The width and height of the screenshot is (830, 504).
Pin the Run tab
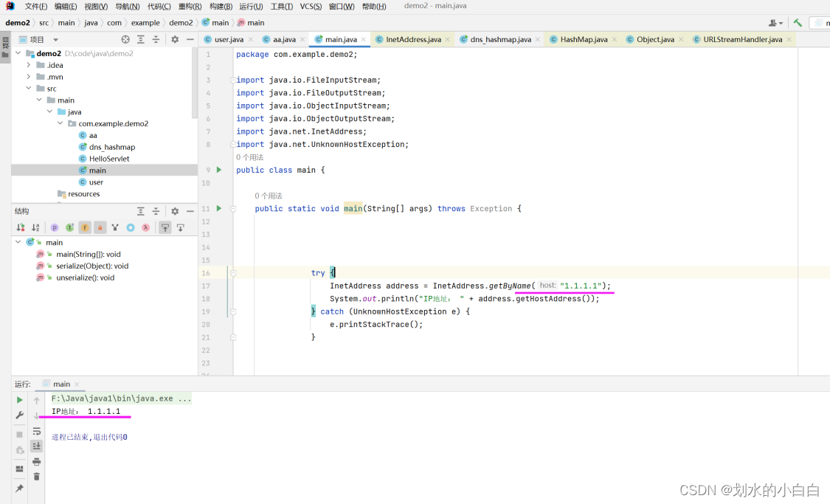20,488
